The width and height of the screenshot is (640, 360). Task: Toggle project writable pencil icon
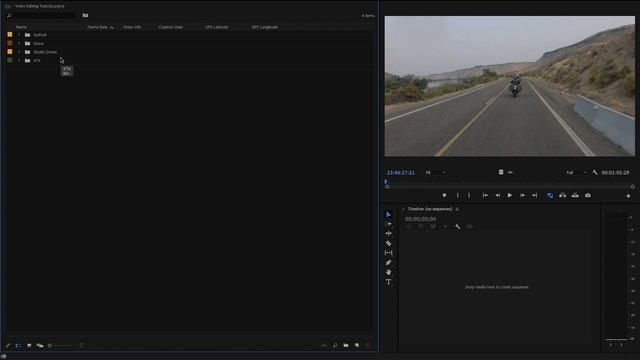coord(8,345)
